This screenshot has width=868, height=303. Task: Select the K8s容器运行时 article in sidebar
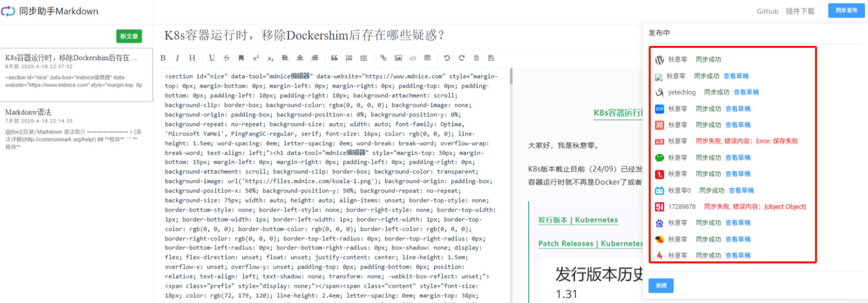click(76, 74)
